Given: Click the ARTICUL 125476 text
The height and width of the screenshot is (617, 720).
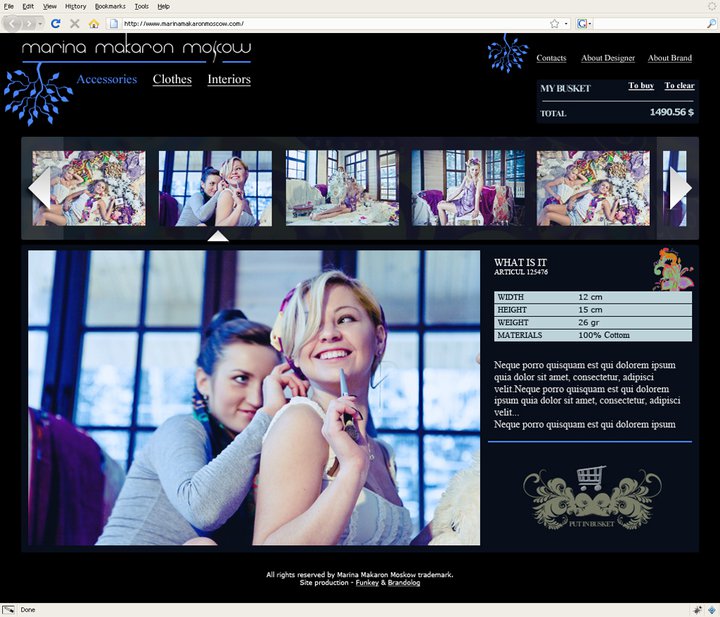Looking at the screenshot, I should click(521, 272).
